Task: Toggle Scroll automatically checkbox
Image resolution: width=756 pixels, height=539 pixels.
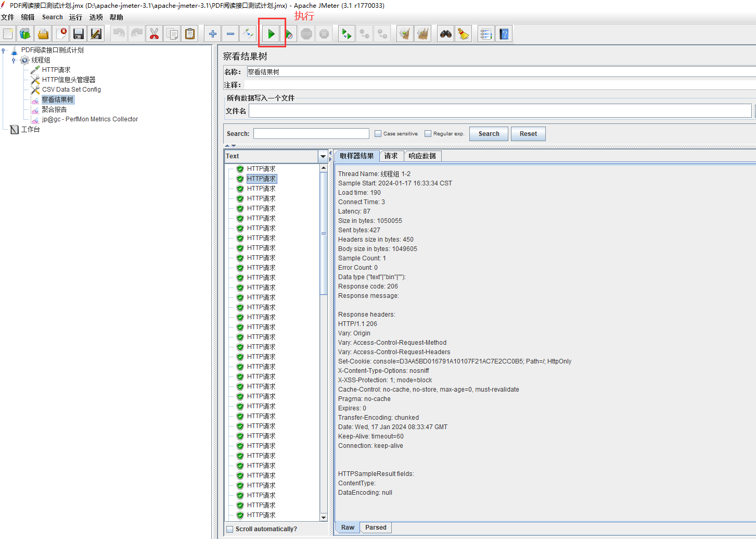Action: [230, 529]
